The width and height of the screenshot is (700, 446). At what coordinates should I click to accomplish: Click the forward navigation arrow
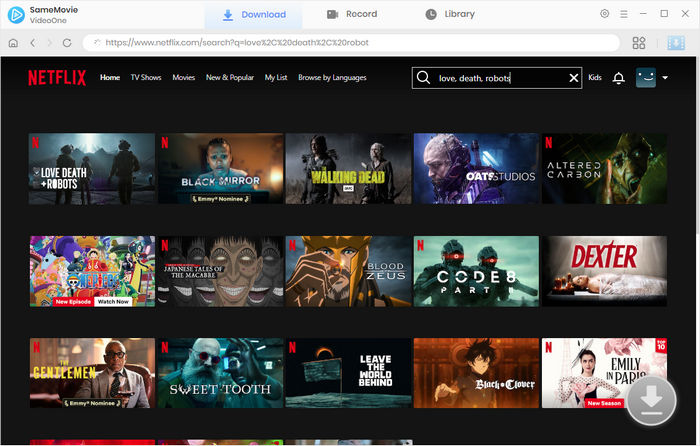click(50, 43)
